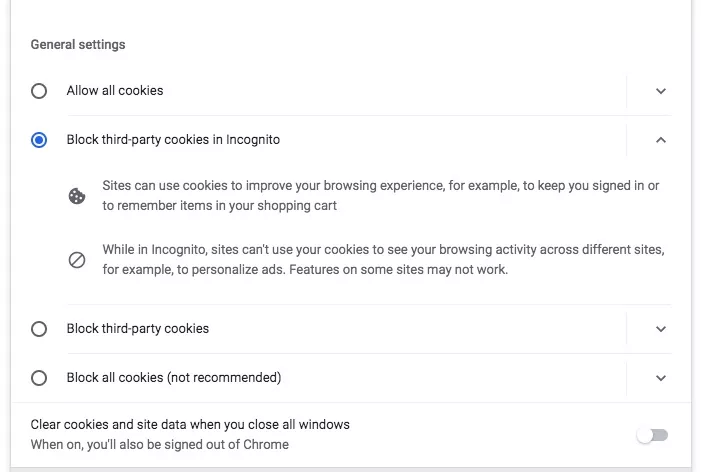Click the "Block third-party cookies" option label

138,329
